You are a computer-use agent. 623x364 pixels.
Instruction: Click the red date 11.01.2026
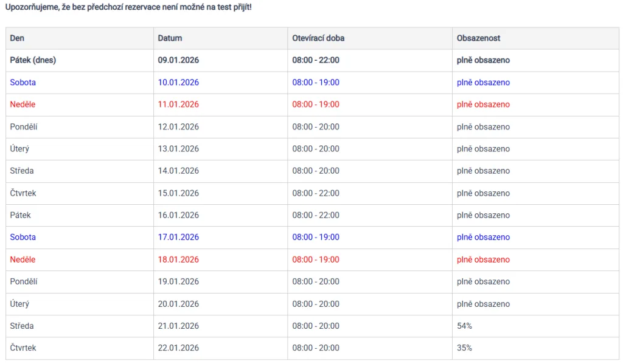pos(178,105)
